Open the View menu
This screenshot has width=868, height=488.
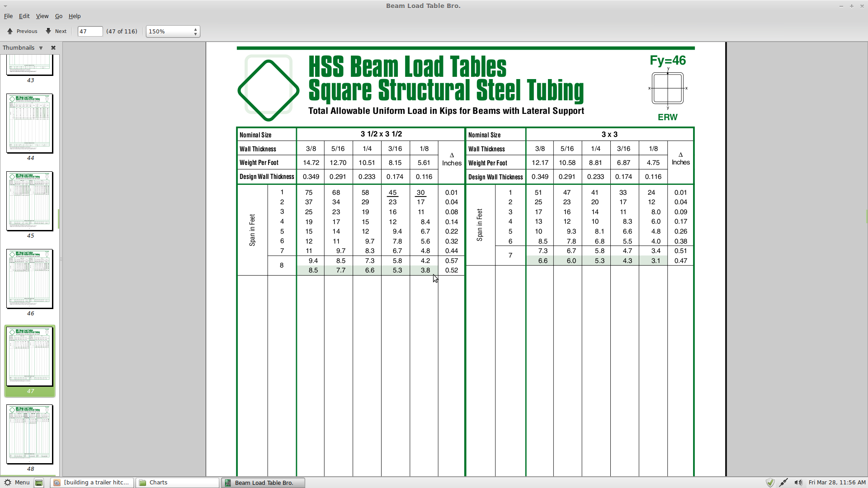click(x=42, y=16)
